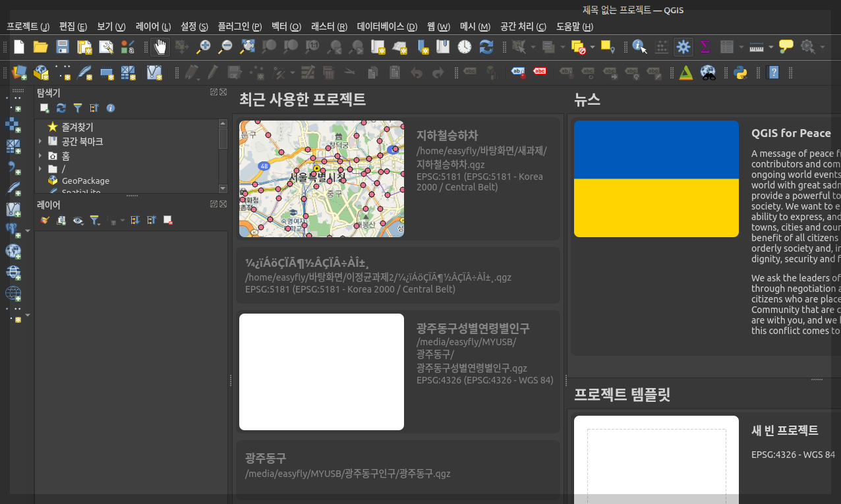Expand the 홈 tree node

[40, 155]
